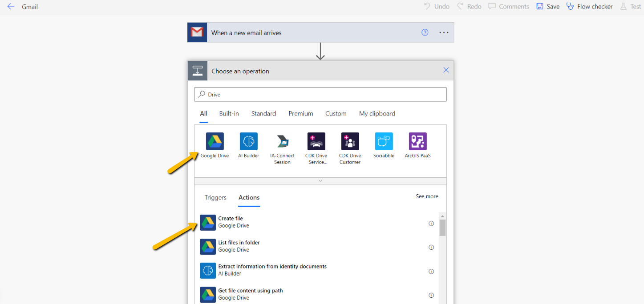Save the flow
644x304 pixels.
pos(548,7)
